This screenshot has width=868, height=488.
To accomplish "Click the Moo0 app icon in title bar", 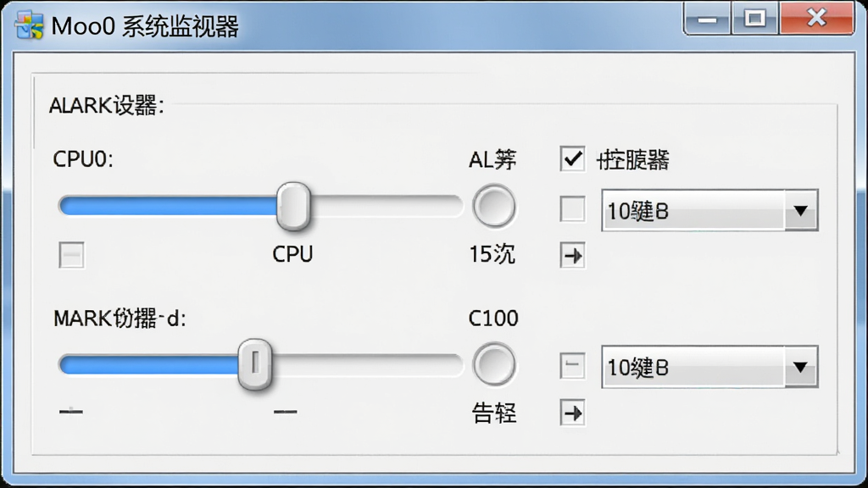I will [x=30, y=25].
